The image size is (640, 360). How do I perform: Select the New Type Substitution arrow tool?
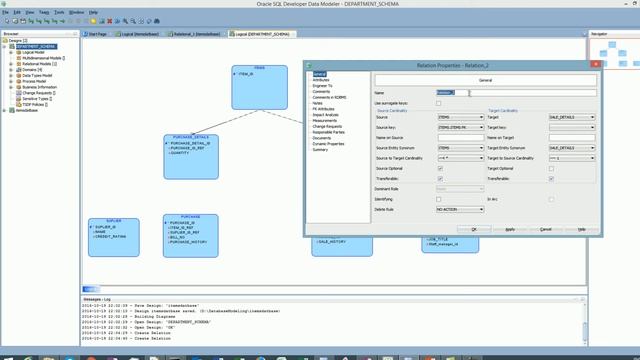pos(62,21)
